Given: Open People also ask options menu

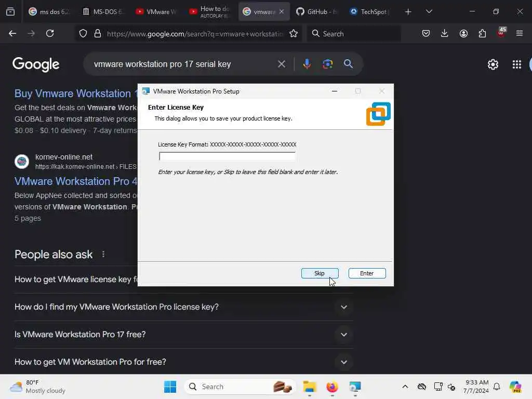Looking at the screenshot, I should (103, 254).
